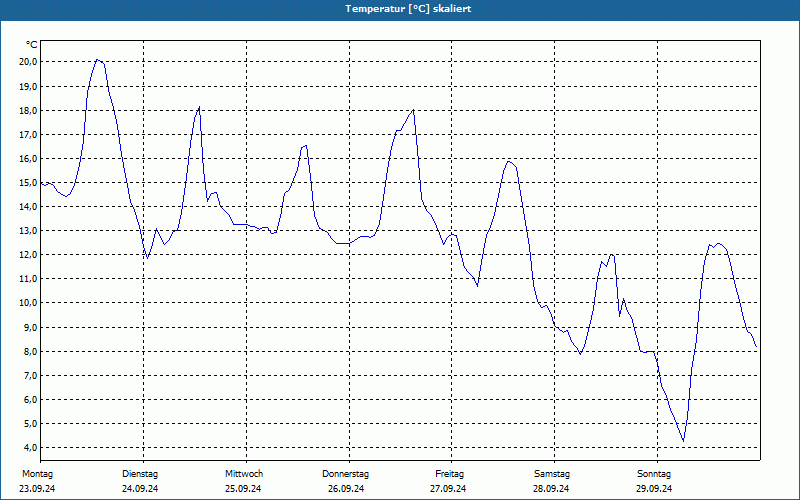Click the 4,0 axis value
This screenshot has height=500, width=800.
[30, 447]
